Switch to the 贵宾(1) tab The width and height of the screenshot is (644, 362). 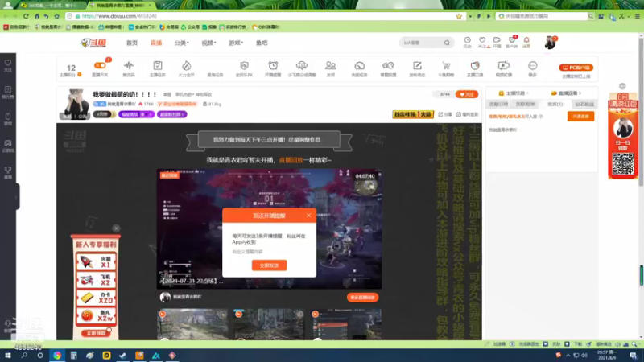(555, 105)
